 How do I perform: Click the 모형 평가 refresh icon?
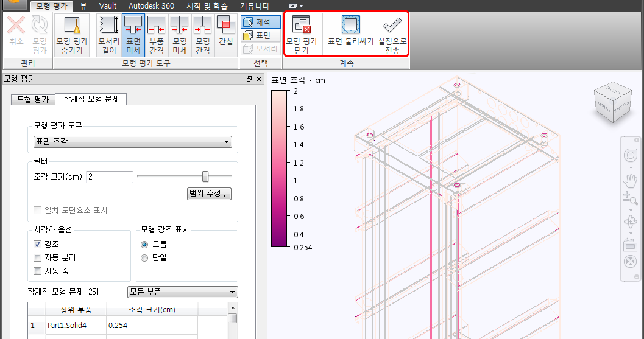click(40, 24)
